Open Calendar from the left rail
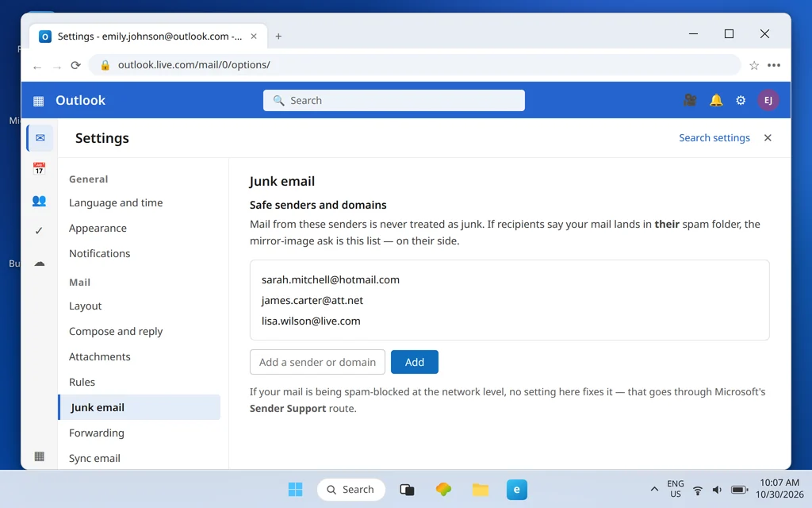Image resolution: width=812 pixels, height=508 pixels. tap(39, 168)
